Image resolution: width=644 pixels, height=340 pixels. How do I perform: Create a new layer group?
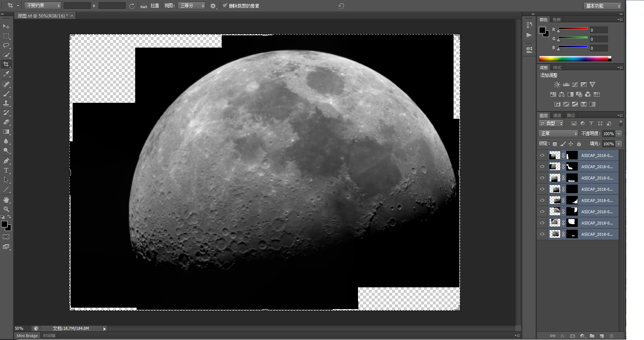click(592, 336)
